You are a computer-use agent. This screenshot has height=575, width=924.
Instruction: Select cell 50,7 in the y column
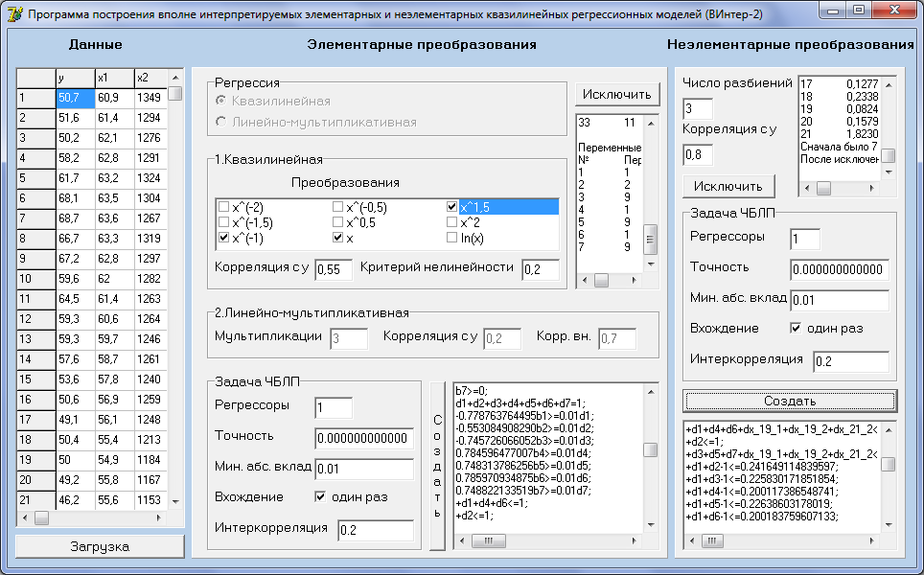coord(74,97)
